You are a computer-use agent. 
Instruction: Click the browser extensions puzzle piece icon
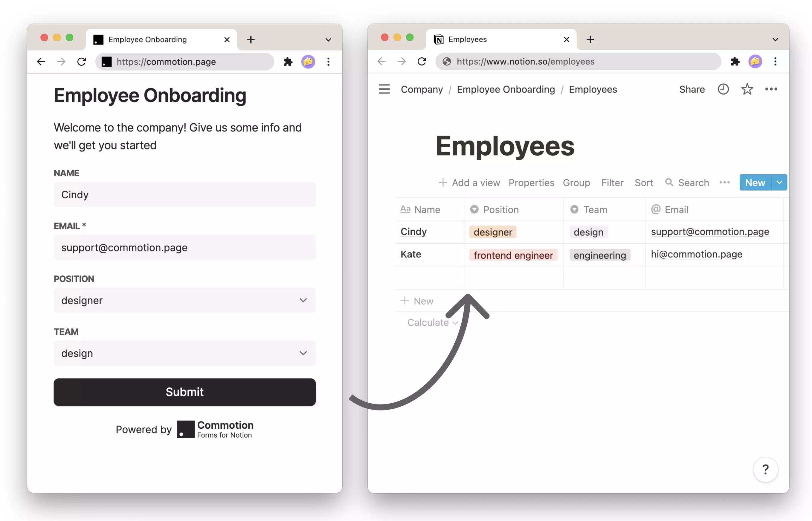(x=288, y=62)
